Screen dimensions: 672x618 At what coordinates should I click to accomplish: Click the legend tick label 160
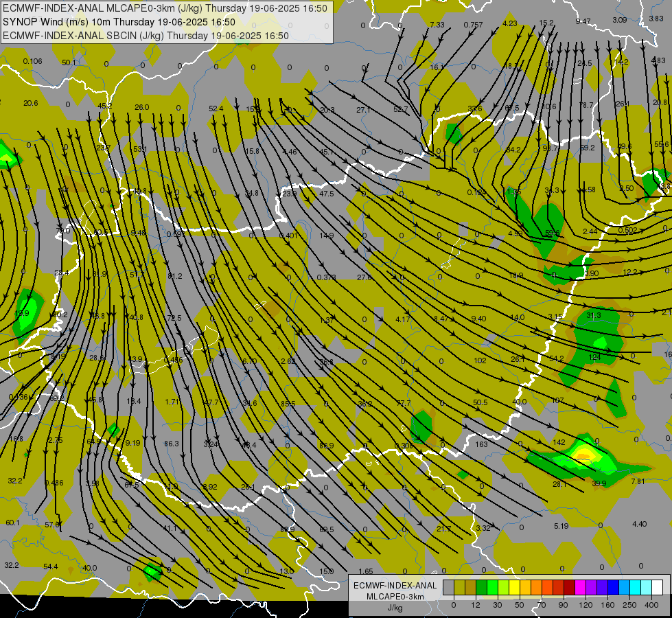tap(607, 605)
